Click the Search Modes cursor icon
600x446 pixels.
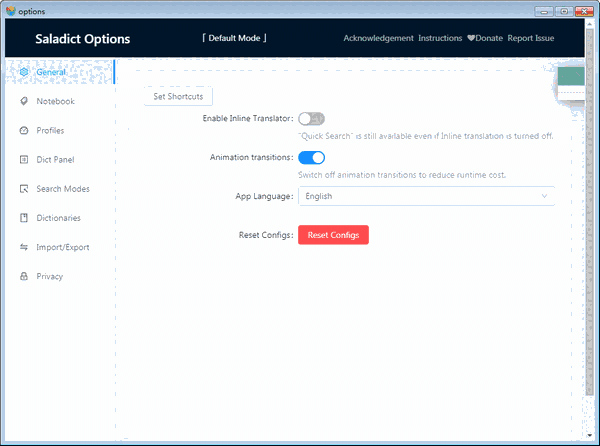[x=24, y=189]
